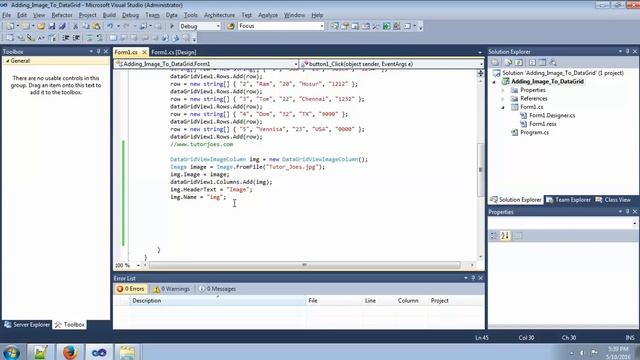This screenshot has width=640, height=360.
Task: Click the Save floppy disk icon
Action: pos(52,26)
